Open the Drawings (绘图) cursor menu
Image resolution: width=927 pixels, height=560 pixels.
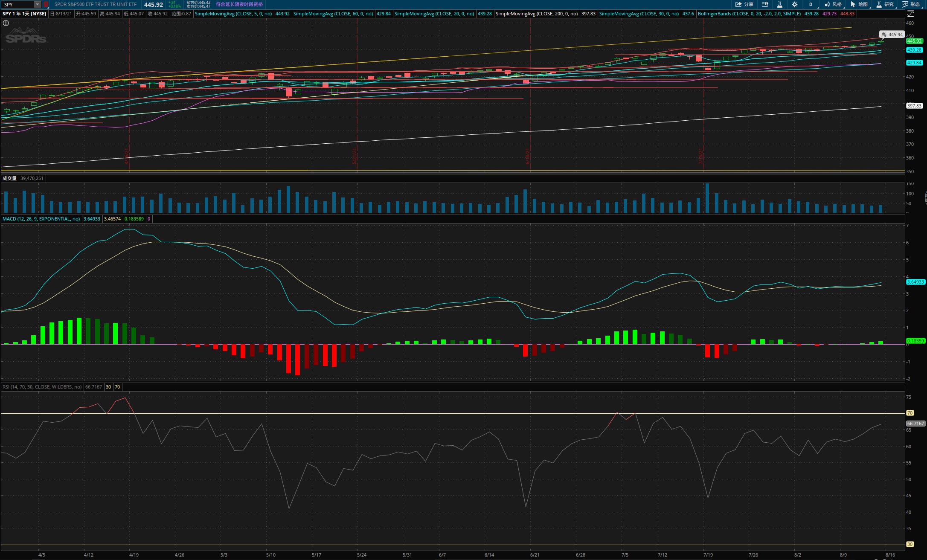pyautogui.click(x=859, y=4)
